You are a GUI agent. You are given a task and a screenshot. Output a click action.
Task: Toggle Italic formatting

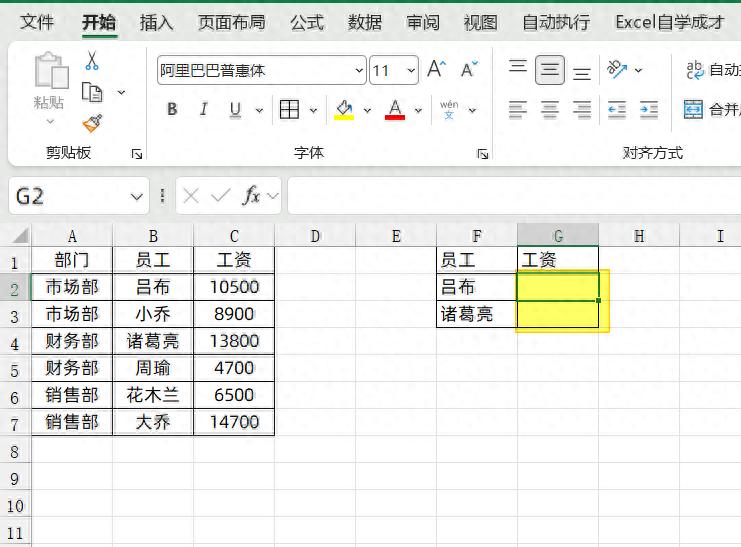204,110
